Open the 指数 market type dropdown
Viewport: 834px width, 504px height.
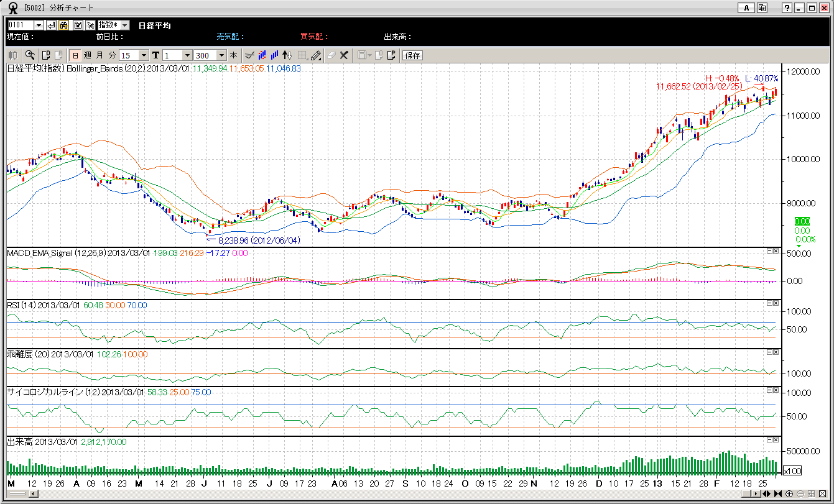(x=124, y=25)
